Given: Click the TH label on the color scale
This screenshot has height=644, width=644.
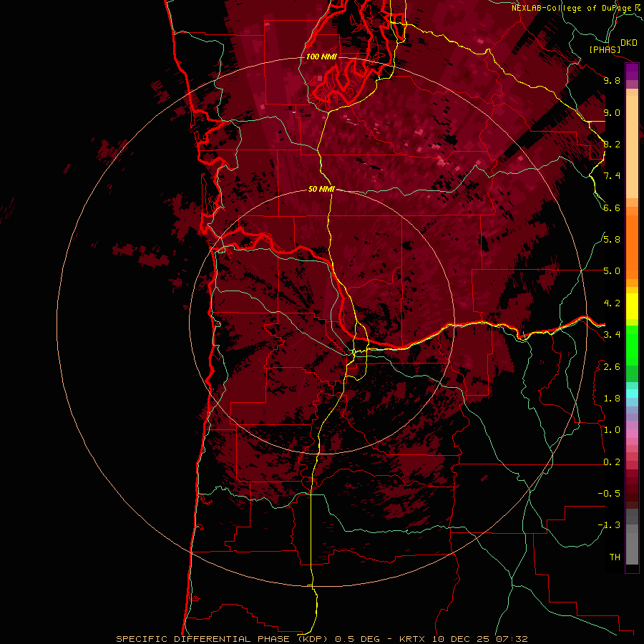Looking at the screenshot, I should 615,557.
